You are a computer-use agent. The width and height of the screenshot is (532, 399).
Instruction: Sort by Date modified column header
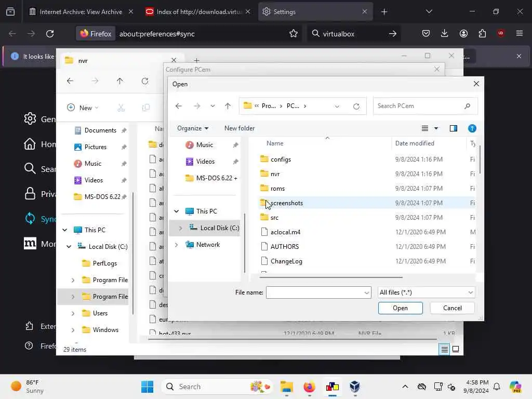(x=415, y=143)
